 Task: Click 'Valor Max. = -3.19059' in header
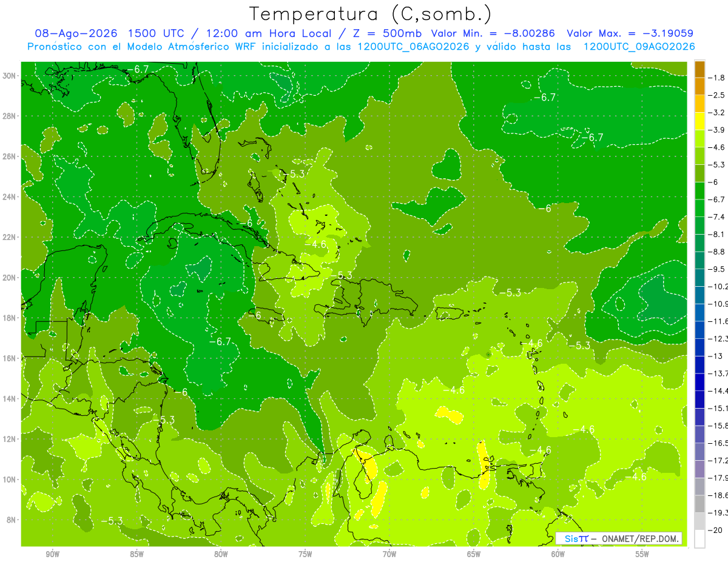pos(630,33)
